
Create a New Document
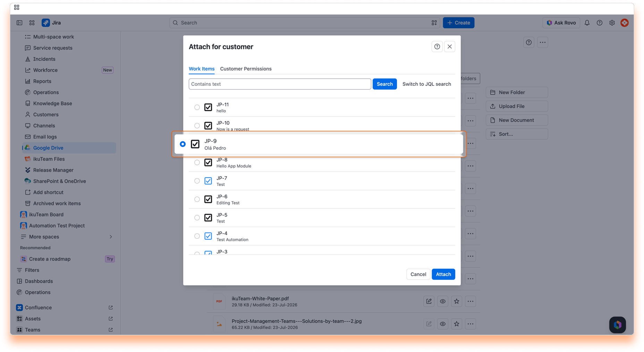[517, 120]
